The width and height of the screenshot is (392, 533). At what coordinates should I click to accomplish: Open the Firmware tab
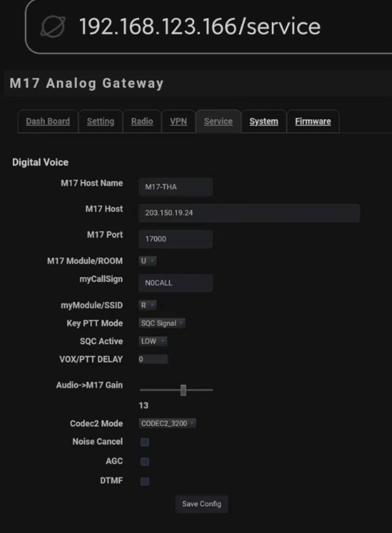click(x=313, y=121)
